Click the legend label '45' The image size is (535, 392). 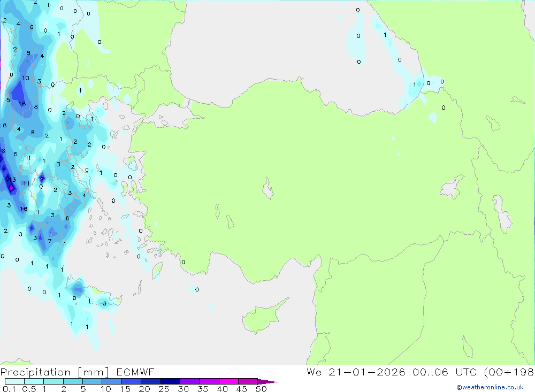click(x=242, y=389)
